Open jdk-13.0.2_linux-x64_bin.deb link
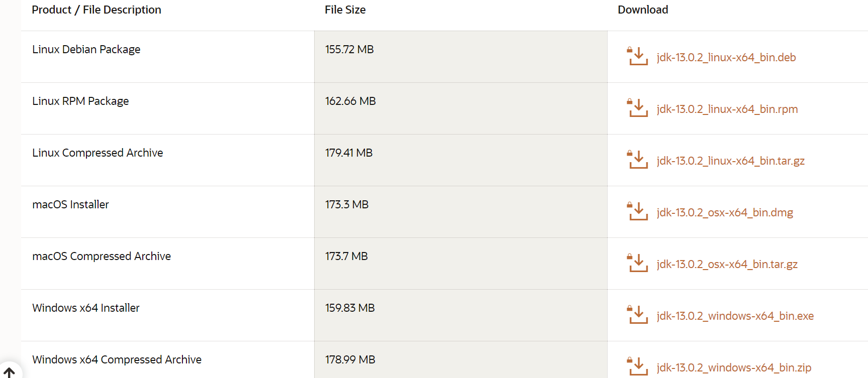Screen dimensions: 868x378 click(726, 57)
